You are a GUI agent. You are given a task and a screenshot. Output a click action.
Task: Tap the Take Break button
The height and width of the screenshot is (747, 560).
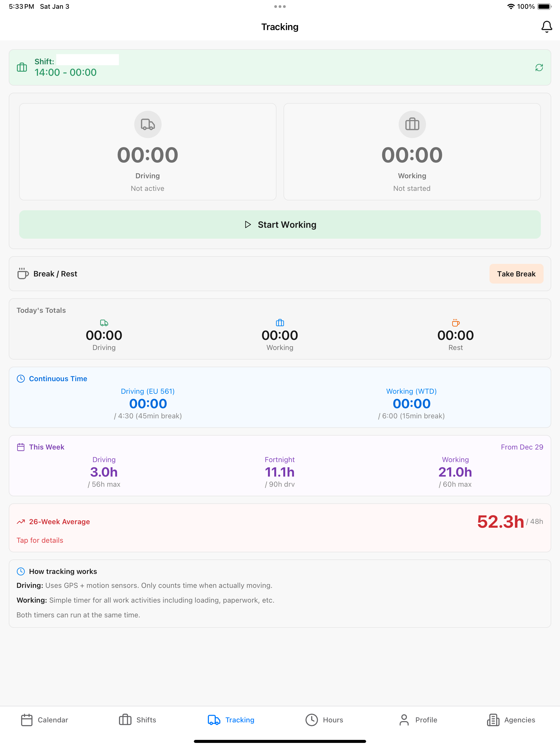point(516,274)
